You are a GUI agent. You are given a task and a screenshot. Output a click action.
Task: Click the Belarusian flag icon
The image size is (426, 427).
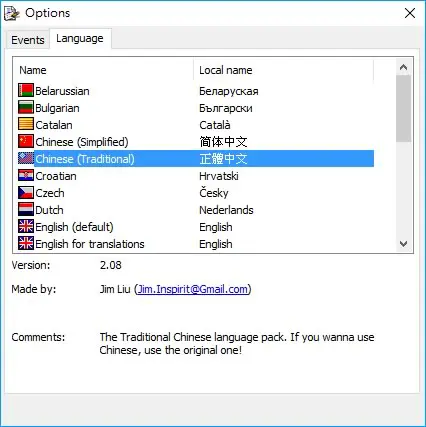coord(26,90)
